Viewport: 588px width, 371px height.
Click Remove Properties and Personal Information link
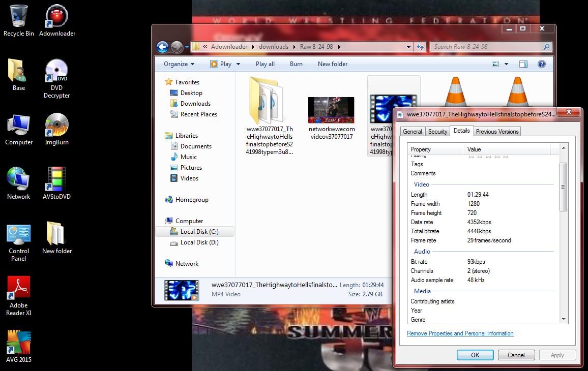tap(460, 333)
